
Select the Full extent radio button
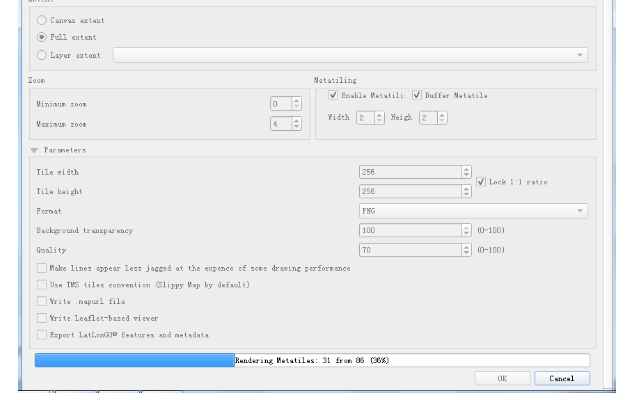click(42, 37)
